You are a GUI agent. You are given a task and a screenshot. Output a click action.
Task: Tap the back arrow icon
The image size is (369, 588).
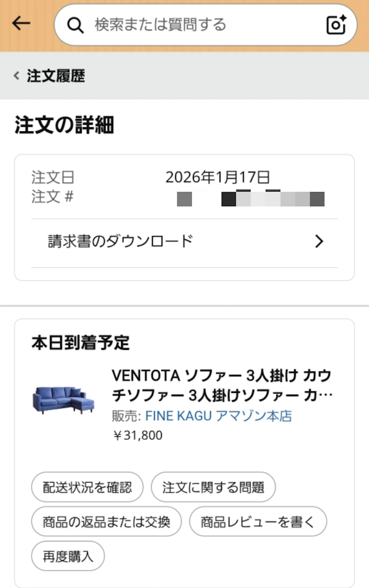[21, 24]
